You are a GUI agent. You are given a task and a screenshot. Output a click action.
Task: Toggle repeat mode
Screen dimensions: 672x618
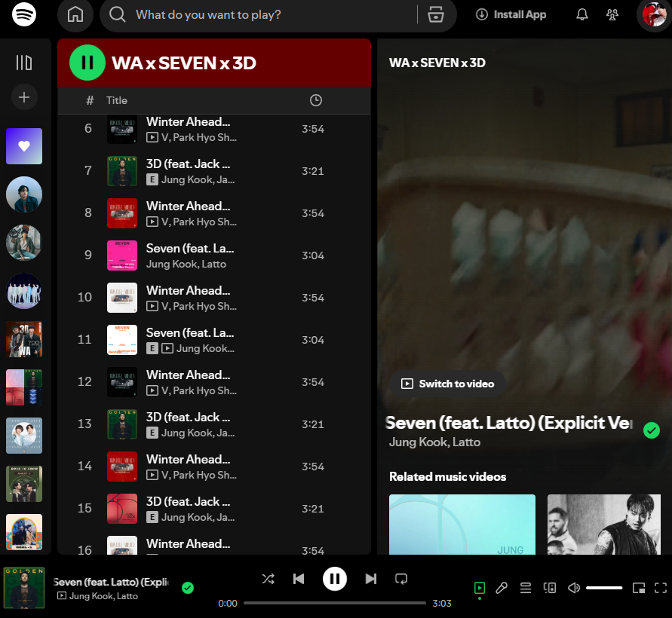[x=401, y=579]
